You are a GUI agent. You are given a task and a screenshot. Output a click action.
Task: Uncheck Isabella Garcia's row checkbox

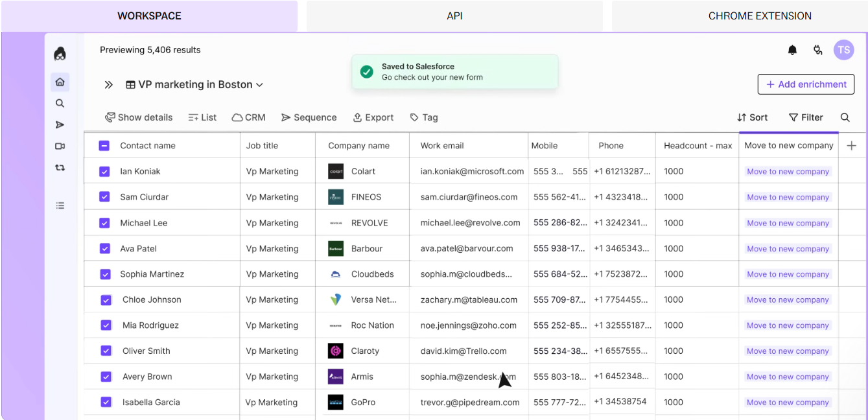[x=106, y=402]
